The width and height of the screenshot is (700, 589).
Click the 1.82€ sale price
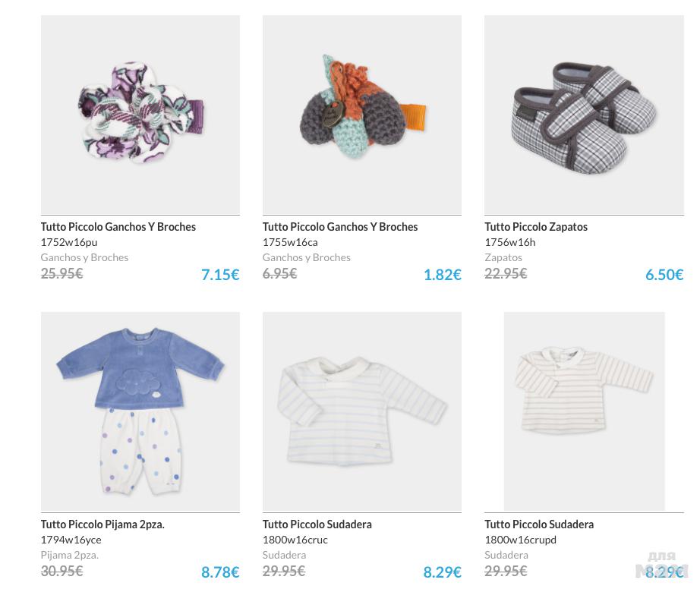pyautogui.click(x=442, y=275)
